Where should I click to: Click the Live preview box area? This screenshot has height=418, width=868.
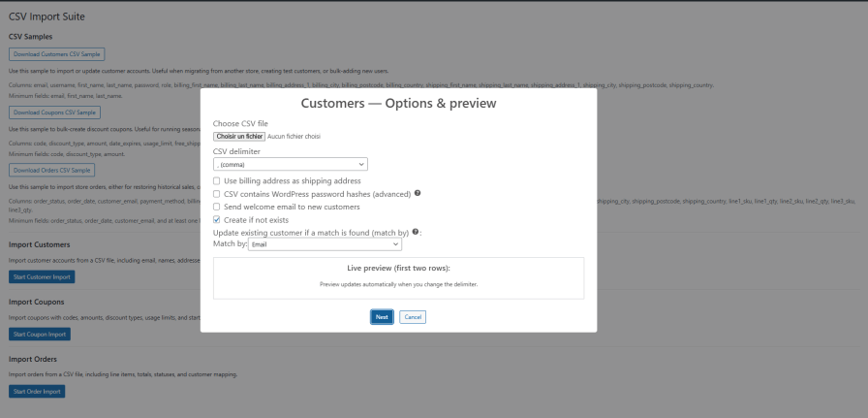[x=398, y=277]
